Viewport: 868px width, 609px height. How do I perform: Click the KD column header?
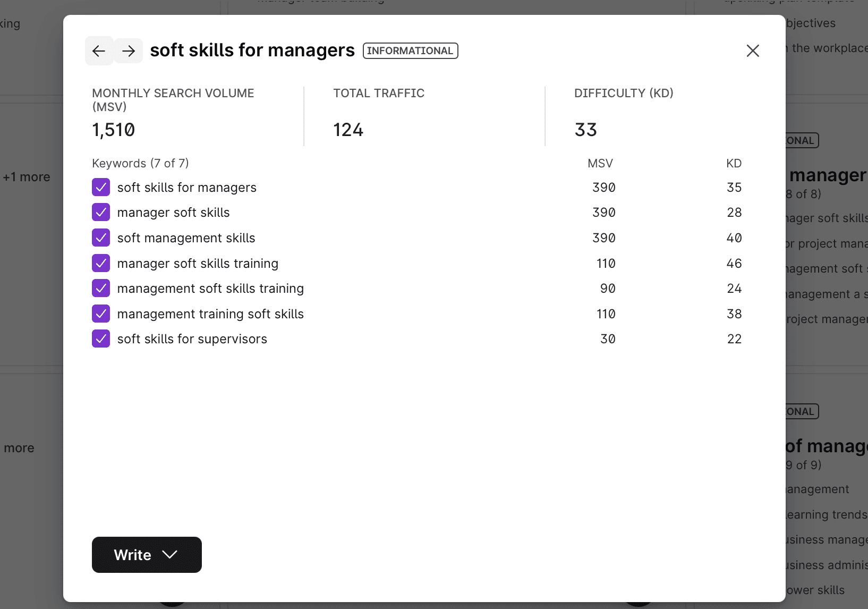734,164
